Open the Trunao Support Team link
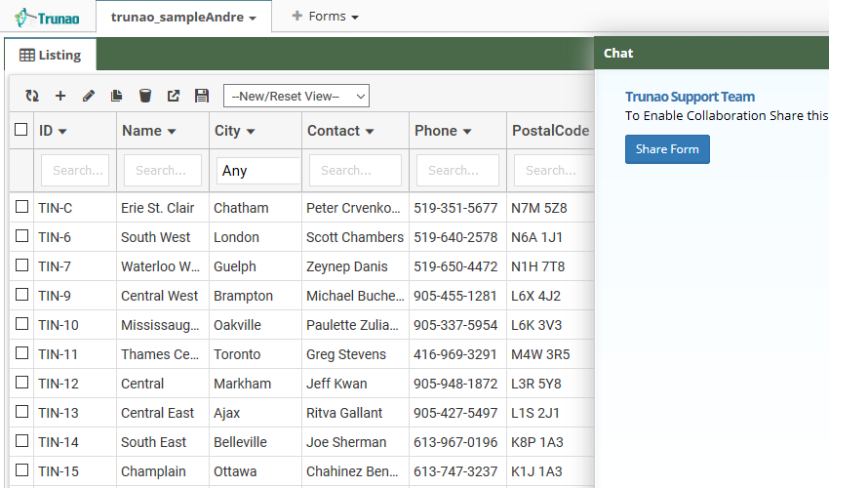Viewport: 868px width, 488px height. (690, 97)
